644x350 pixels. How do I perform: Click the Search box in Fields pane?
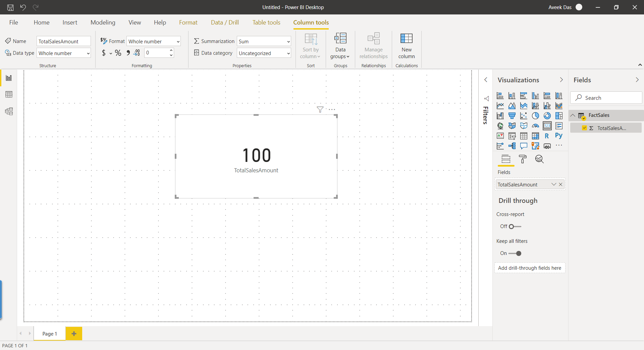606,98
